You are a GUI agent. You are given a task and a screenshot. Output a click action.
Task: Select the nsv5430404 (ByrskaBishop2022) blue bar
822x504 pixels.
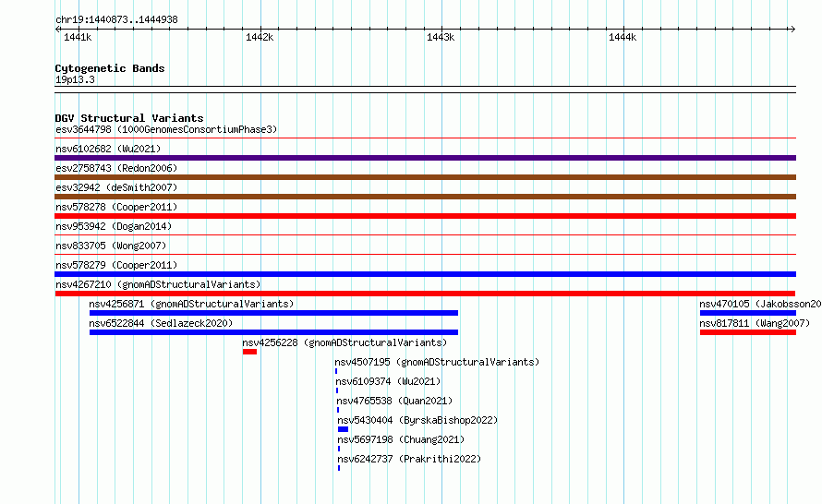click(x=343, y=429)
